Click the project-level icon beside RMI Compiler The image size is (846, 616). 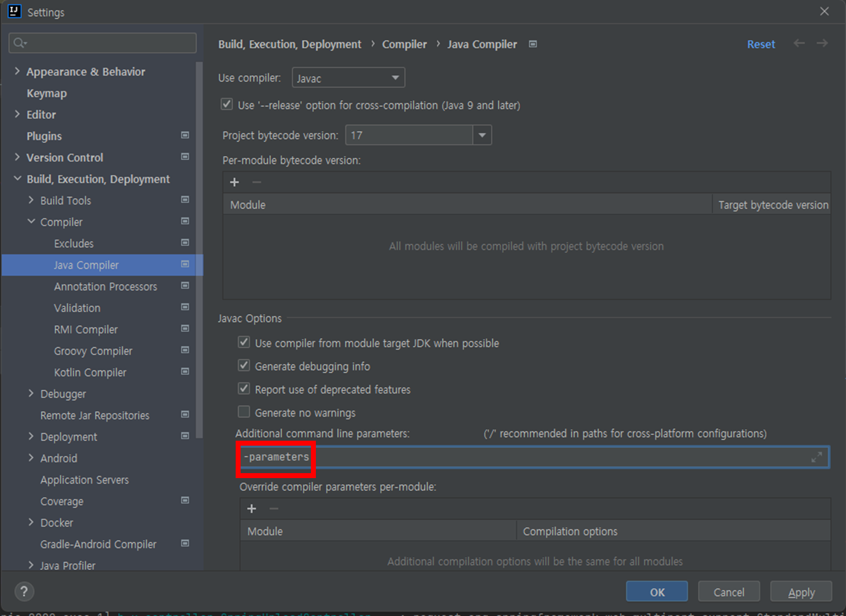point(185,328)
